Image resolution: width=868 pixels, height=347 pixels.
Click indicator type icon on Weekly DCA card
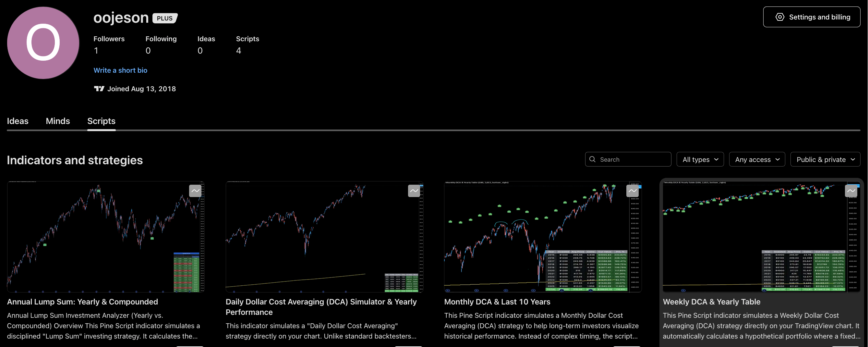coord(851,191)
